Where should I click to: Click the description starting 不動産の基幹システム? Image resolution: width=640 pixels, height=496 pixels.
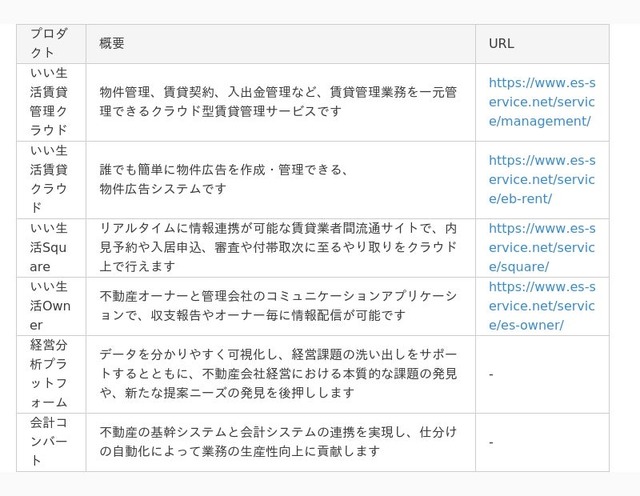pyautogui.click(x=280, y=442)
